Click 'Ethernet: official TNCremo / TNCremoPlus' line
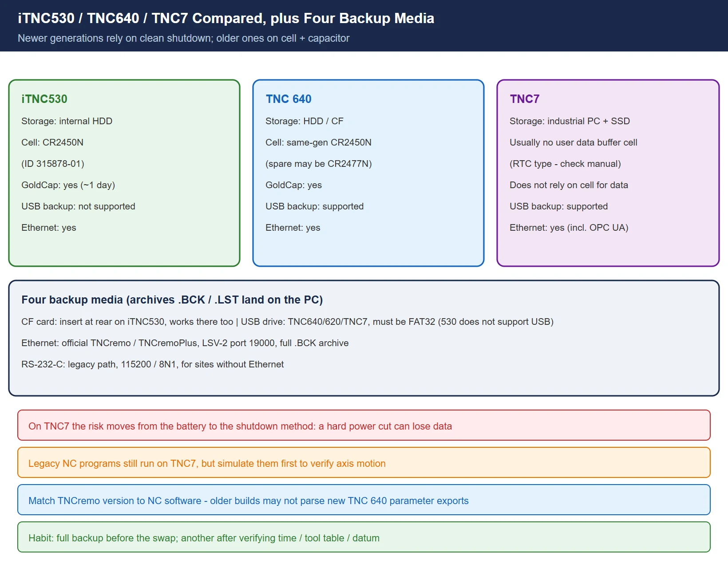 pyautogui.click(x=185, y=343)
